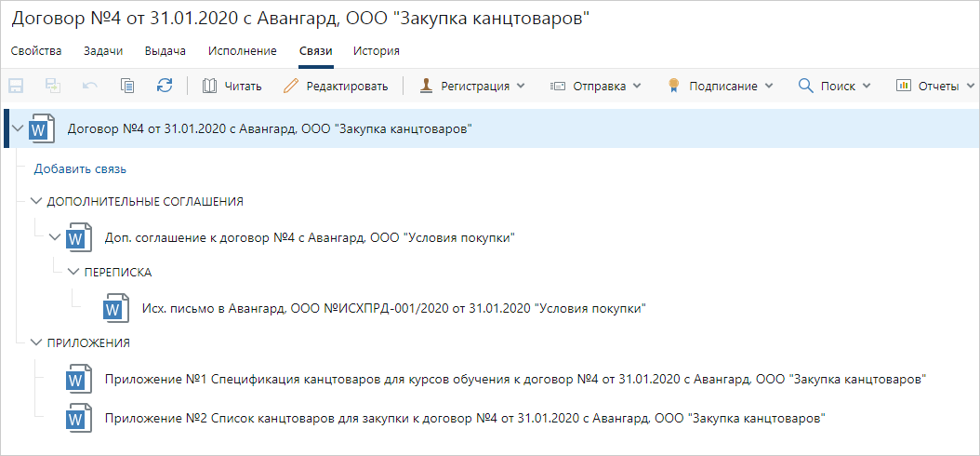The image size is (980, 456).
Task: Click the Читать book icon
Action: tap(210, 86)
